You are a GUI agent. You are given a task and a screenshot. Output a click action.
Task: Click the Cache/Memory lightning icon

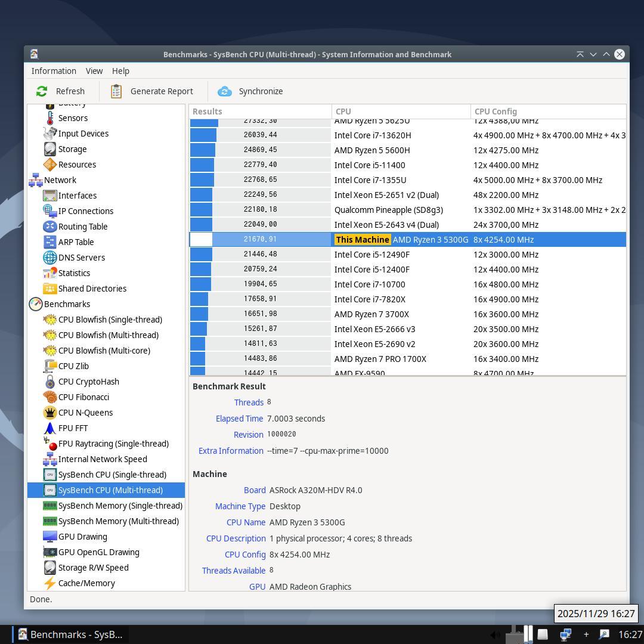[x=50, y=583]
